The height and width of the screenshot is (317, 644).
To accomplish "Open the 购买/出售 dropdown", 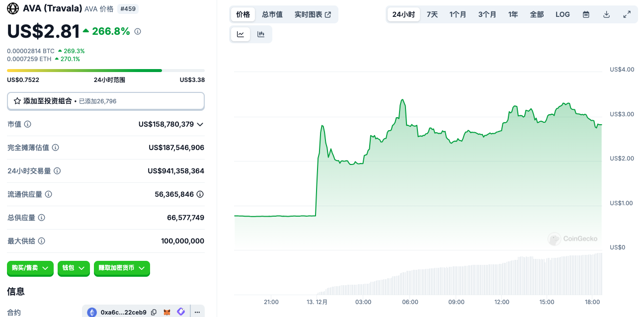I will coord(30,268).
